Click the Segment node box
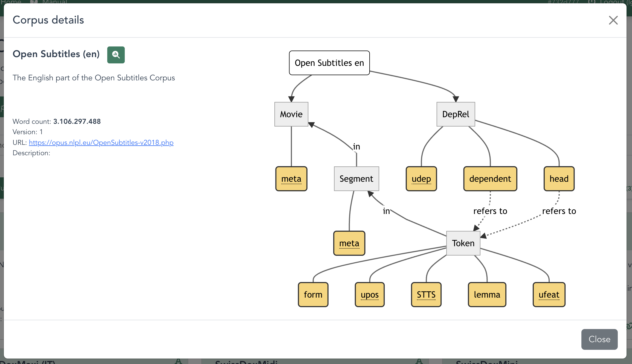 (356, 179)
